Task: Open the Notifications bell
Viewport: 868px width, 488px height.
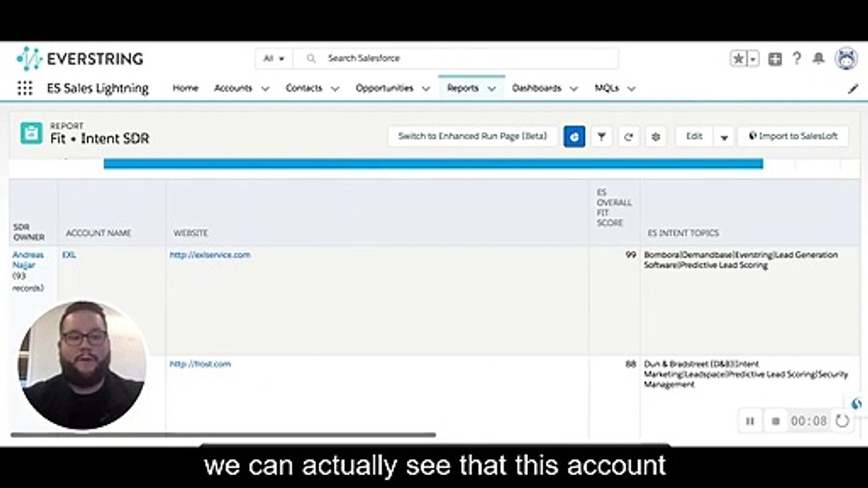Action: pos(818,58)
